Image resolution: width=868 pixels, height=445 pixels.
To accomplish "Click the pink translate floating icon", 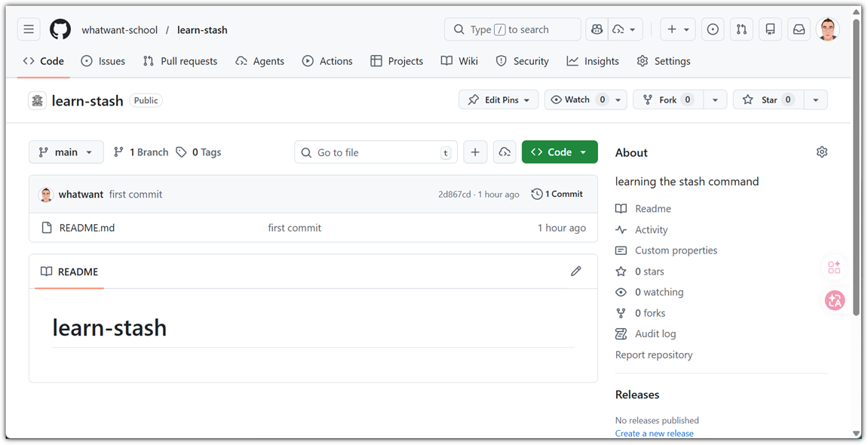I will pos(835,300).
